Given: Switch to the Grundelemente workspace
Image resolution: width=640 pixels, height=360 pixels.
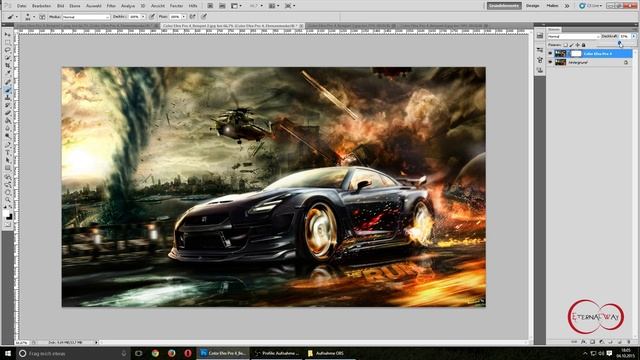Looking at the screenshot, I should (504, 6).
